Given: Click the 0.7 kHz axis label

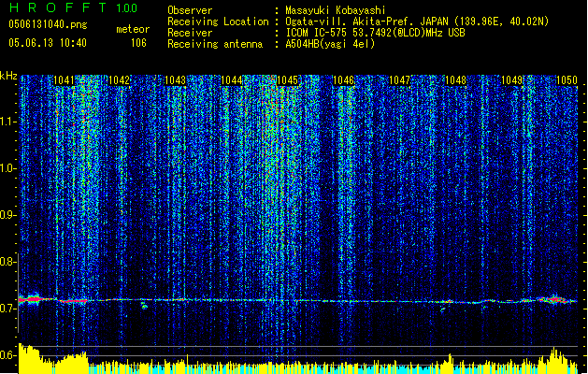Looking at the screenshot, I should [8, 309].
